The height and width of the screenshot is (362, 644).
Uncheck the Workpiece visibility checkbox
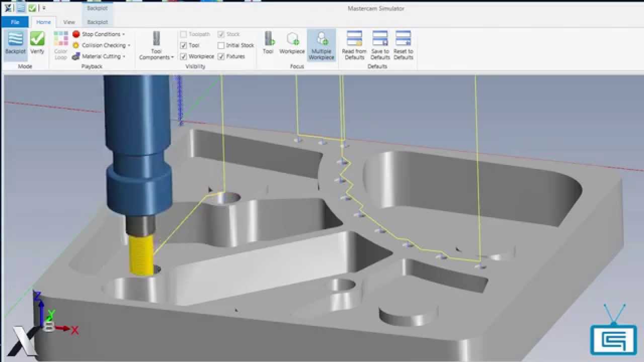pos(184,56)
